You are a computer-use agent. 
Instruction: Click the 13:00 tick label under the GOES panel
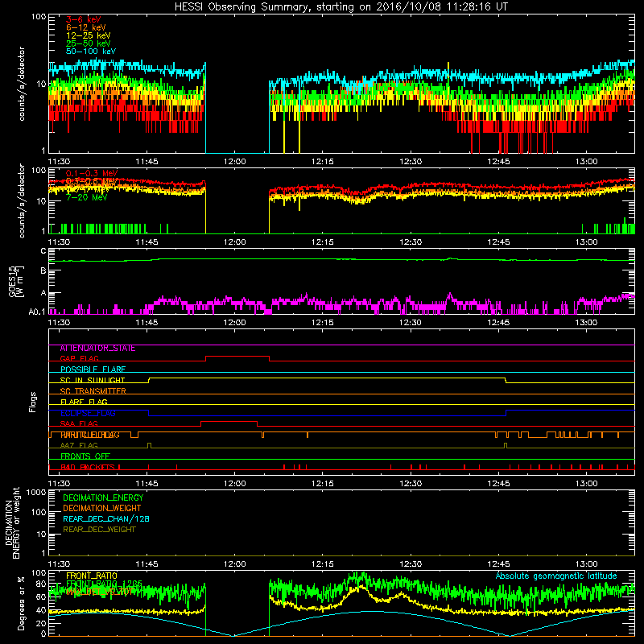click(586, 323)
